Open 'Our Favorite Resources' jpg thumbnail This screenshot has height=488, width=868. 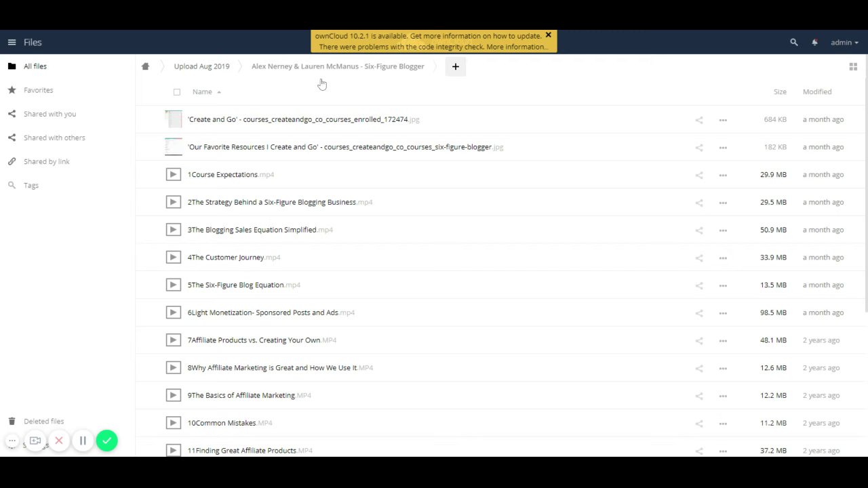click(x=174, y=147)
